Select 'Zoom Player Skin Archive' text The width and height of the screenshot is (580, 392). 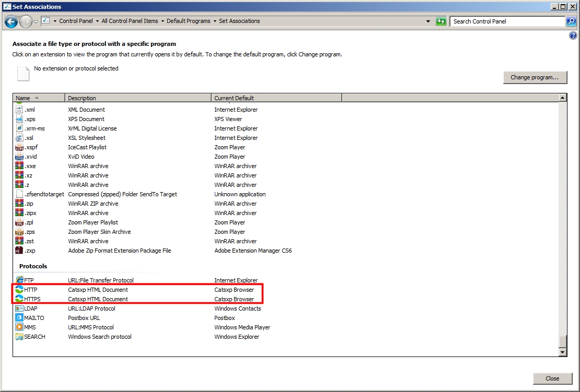pyautogui.click(x=99, y=232)
